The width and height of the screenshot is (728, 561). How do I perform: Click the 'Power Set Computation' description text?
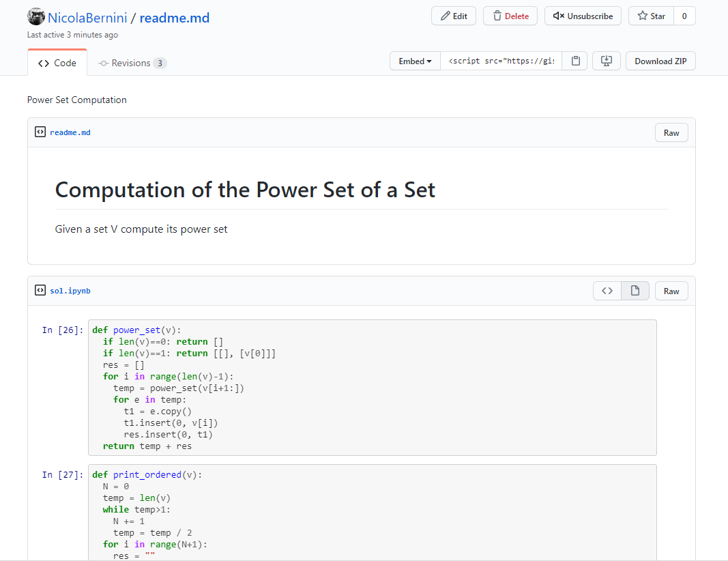[76, 100]
